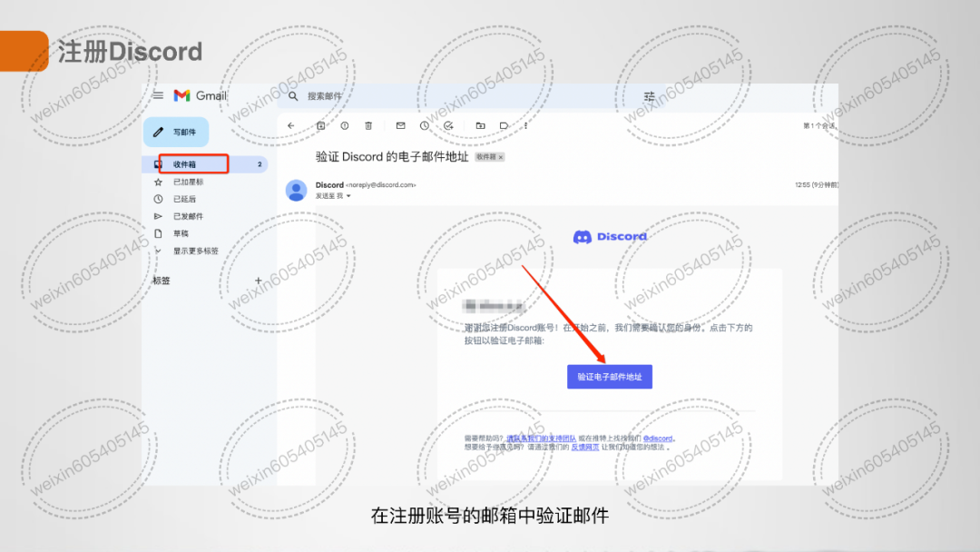Click the 验证电子邮件地址 verify button

[x=610, y=377]
